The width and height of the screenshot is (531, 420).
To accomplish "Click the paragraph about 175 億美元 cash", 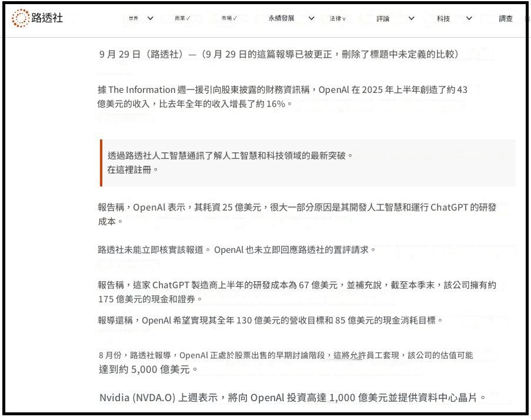I will click(x=296, y=292).
